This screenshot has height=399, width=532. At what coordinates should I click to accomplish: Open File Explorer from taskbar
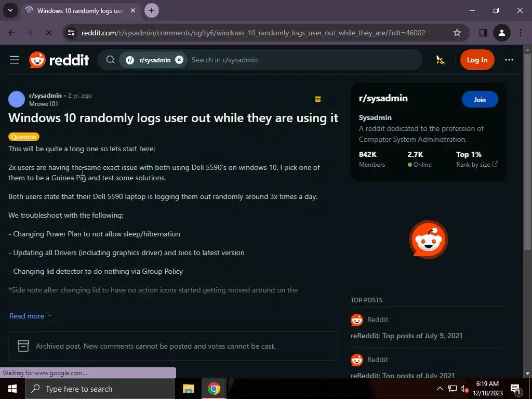tap(188, 389)
